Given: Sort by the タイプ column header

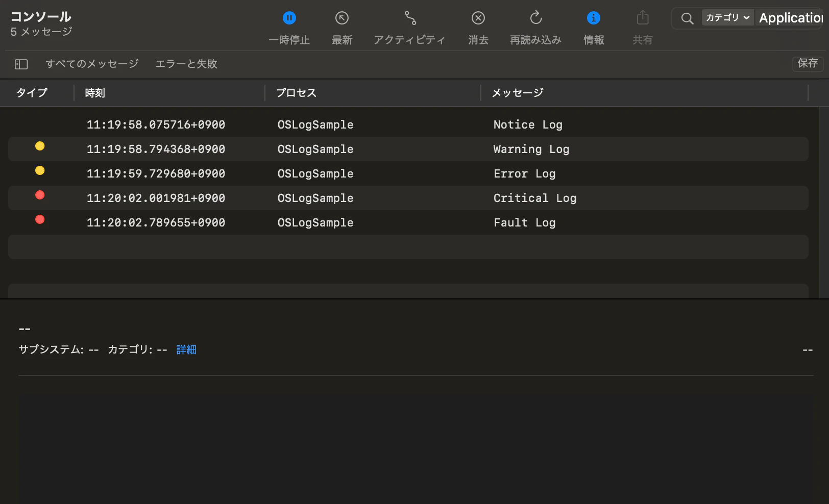Looking at the screenshot, I should click(32, 93).
